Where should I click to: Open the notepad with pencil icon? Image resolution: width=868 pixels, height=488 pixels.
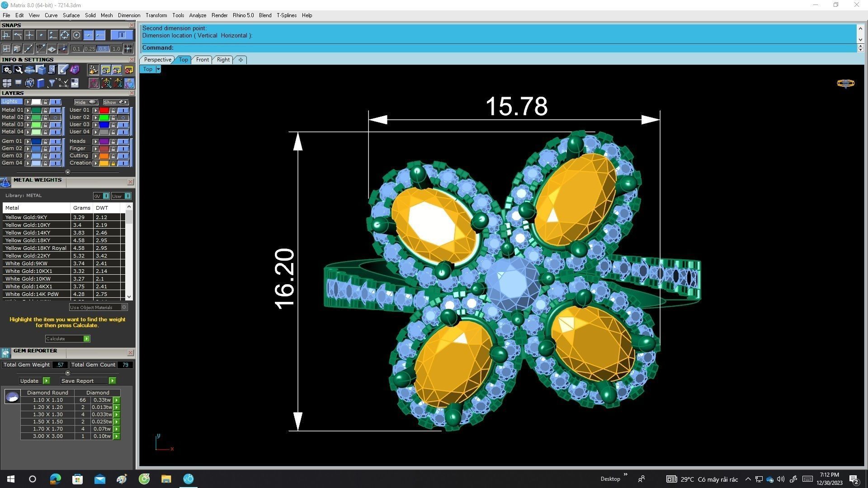(63, 70)
